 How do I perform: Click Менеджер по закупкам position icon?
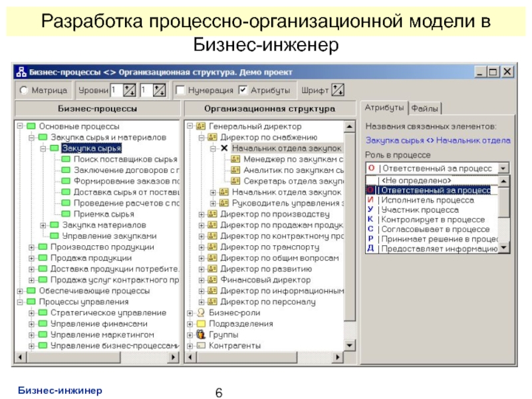point(235,159)
